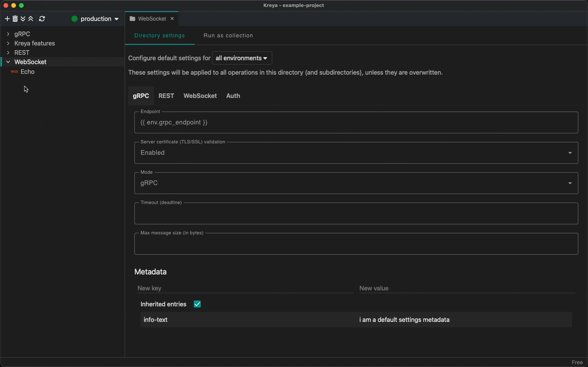
Task: Click the refresh project icon
Action: click(x=42, y=19)
